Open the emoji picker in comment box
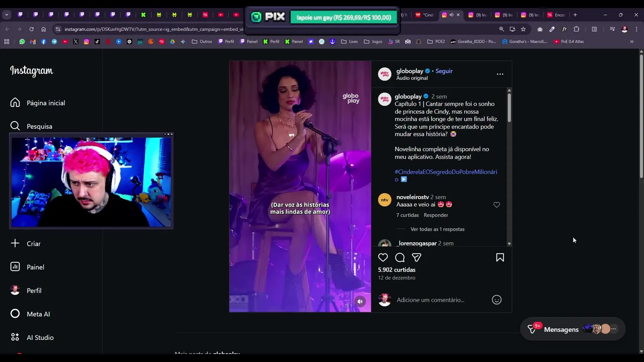This screenshot has width=644, height=362. tap(497, 300)
